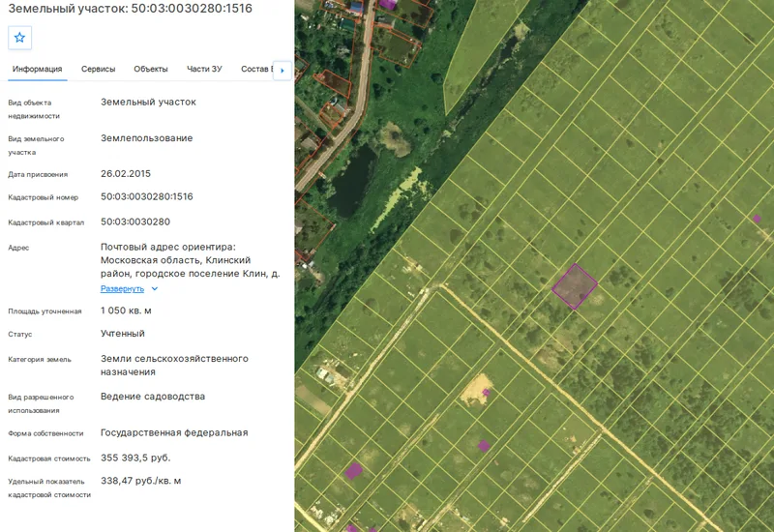Select the large purple building marker lower-left on map
The width and height of the screenshot is (774, 532).
point(353,471)
